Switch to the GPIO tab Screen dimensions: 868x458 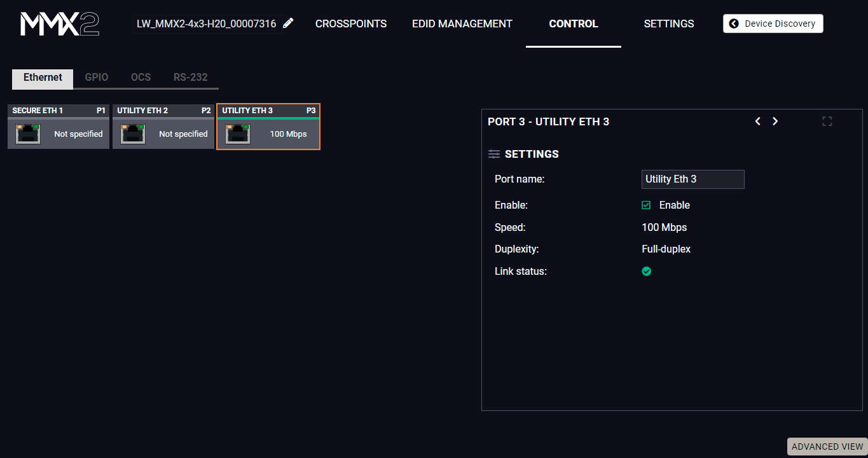[97, 78]
